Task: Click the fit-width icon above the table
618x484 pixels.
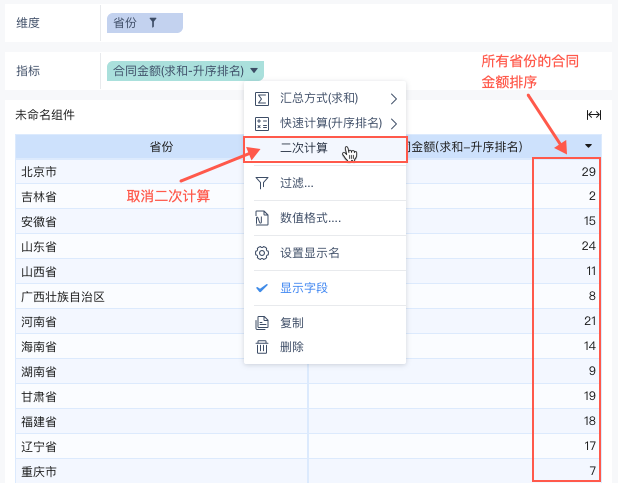Action: pos(593,115)
